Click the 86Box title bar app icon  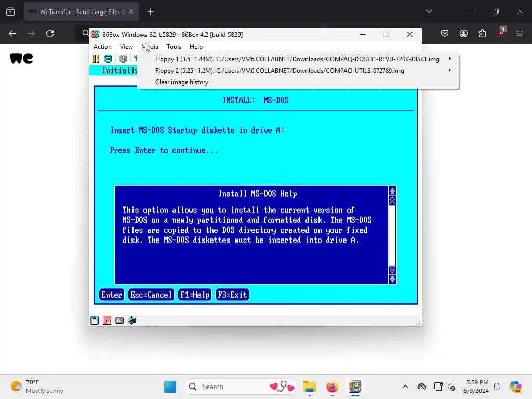tap(96, 34)
